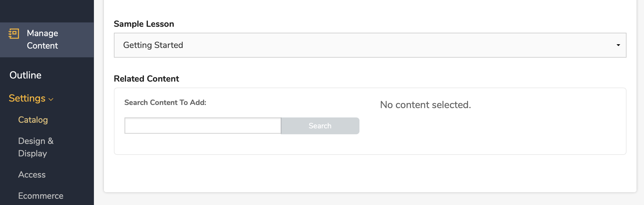Click the Settings label in sidebar
This screenshot has width=644, height=205.
pyautogui.click(x=27, y=98)
